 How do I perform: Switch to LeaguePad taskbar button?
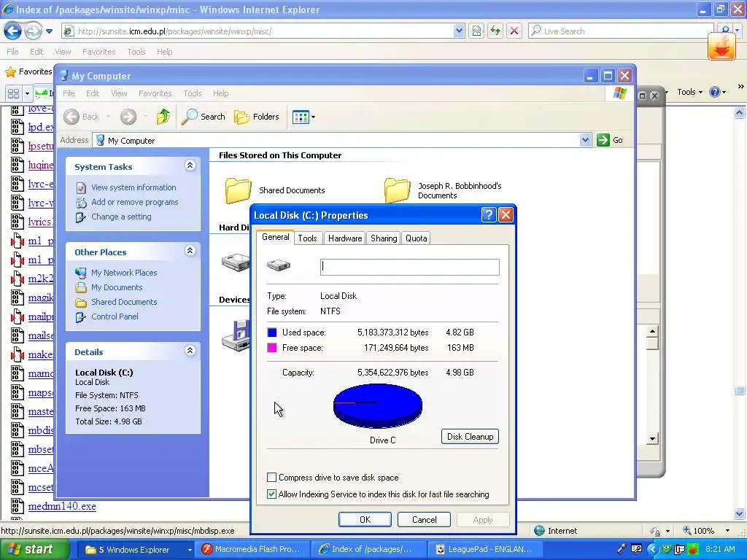(484, 550)
